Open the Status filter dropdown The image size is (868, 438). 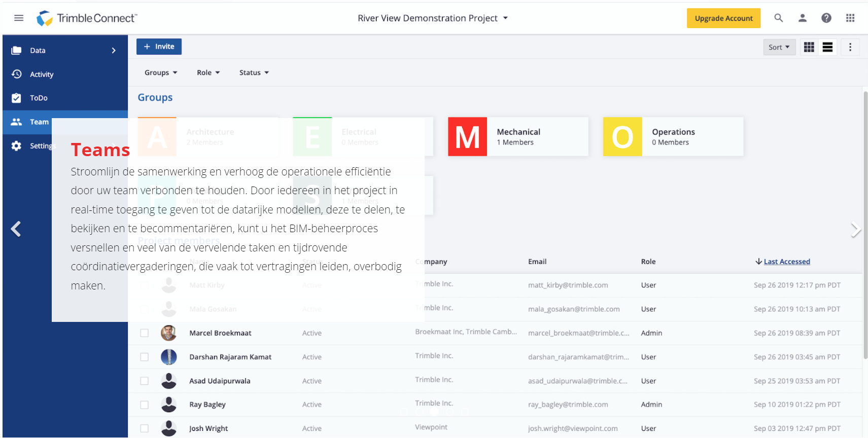coord(254,72)
